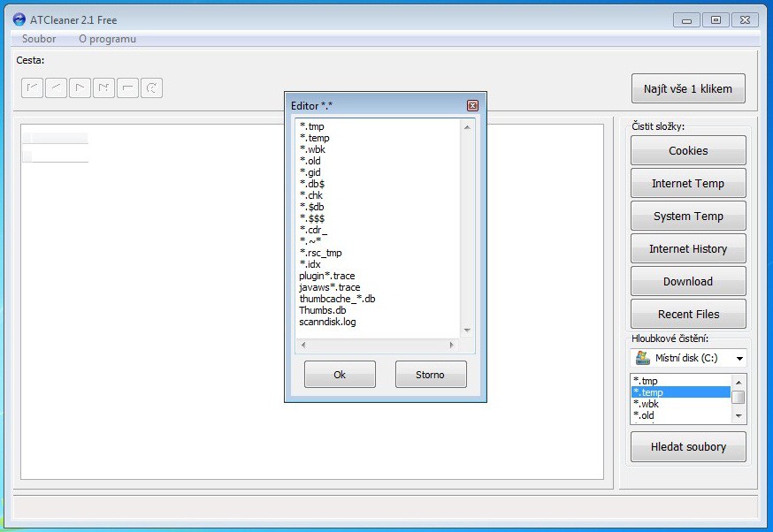The image size is (773, 532).
Task: Click down arrow of Editor vertical scrollbar
Action: (467, 330)
